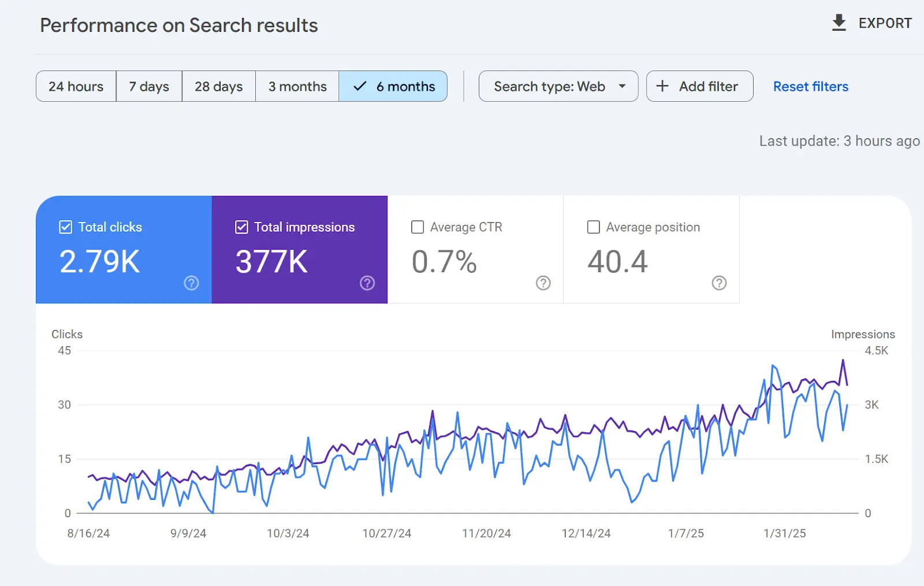
Task: Uncheck the Total impressions checkbox
Action: pos(241,227)
